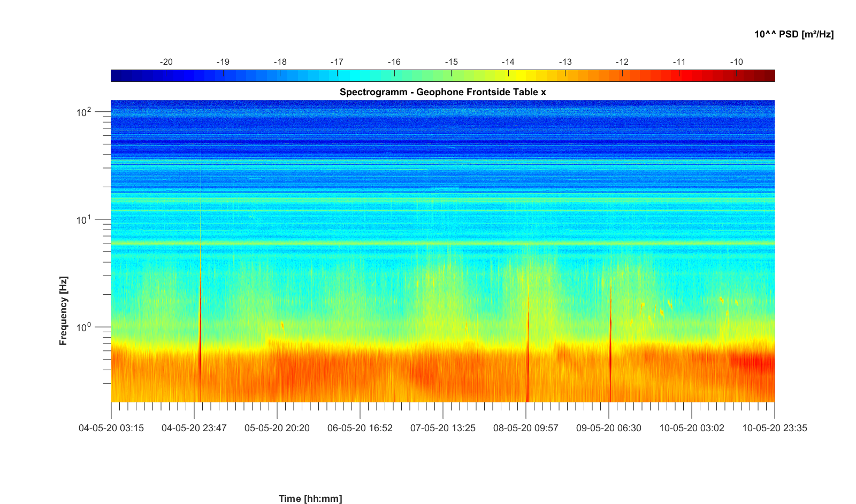The image size is (856, 504).
Task: Click the '06-05-20 16:52' time tick label
Action: click(x=360, y=428)
